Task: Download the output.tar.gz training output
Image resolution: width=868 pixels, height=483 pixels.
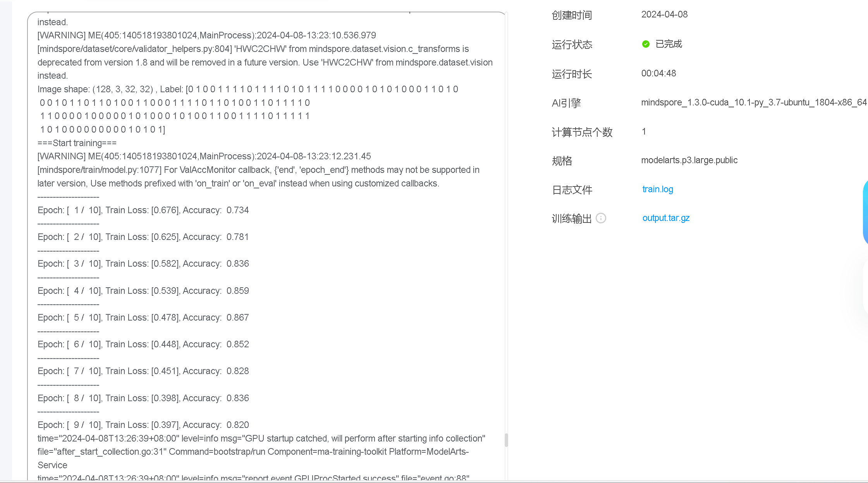Action: (x=665, y=217)
